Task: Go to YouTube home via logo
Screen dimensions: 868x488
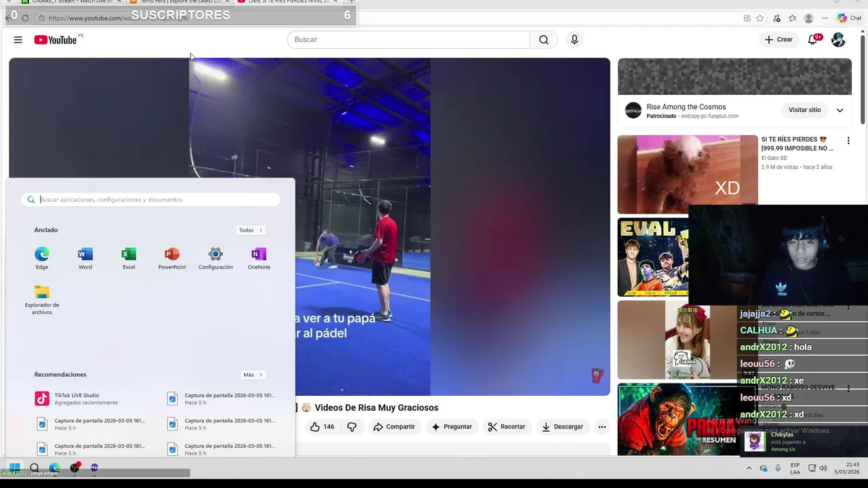Action: click(x=56, y=40)
